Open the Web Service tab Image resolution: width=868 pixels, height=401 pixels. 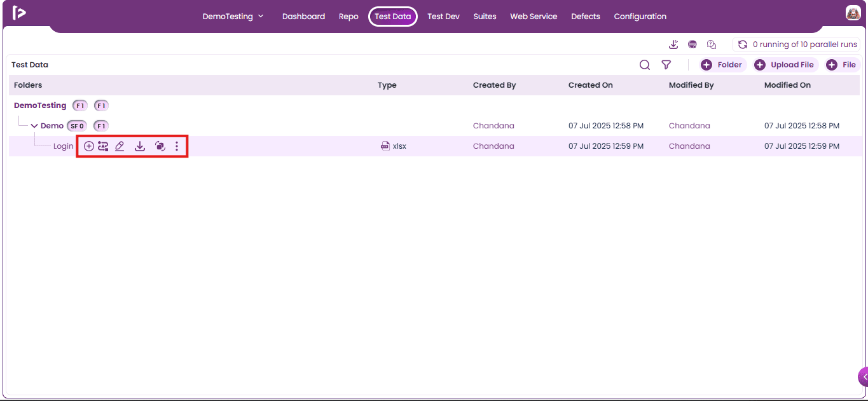534,17
